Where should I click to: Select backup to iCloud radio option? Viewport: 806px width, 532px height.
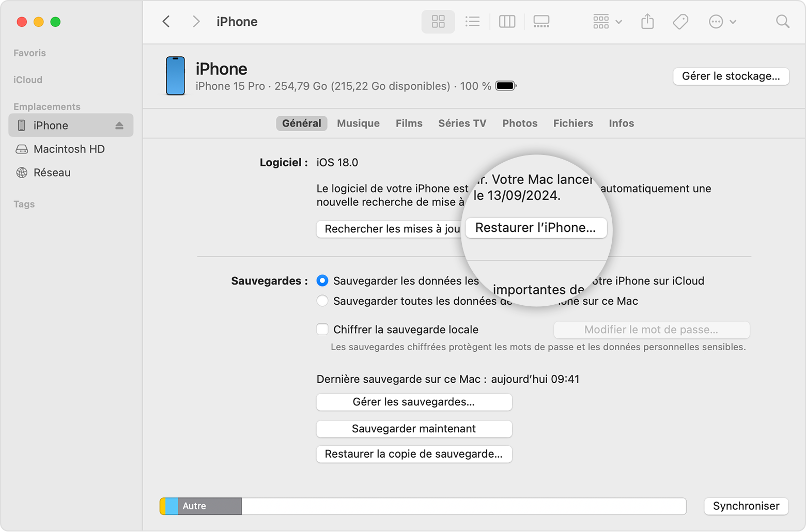pos(322,281)
